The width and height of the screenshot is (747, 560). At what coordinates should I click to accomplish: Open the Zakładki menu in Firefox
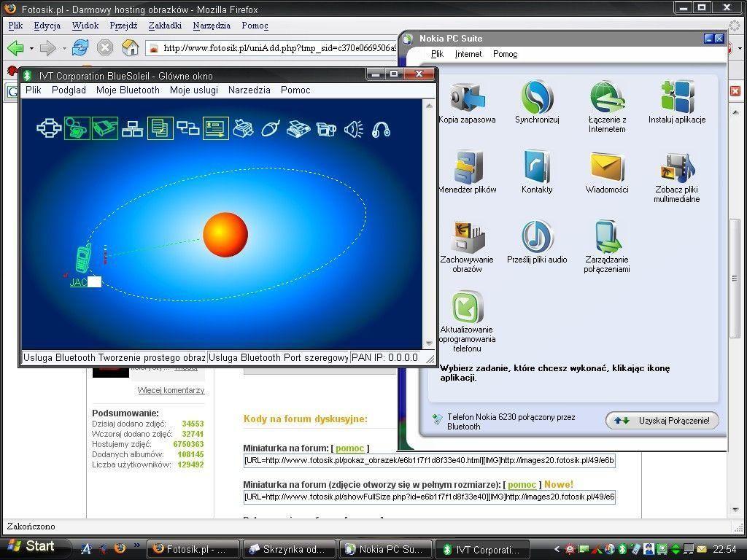coord(165,26)
